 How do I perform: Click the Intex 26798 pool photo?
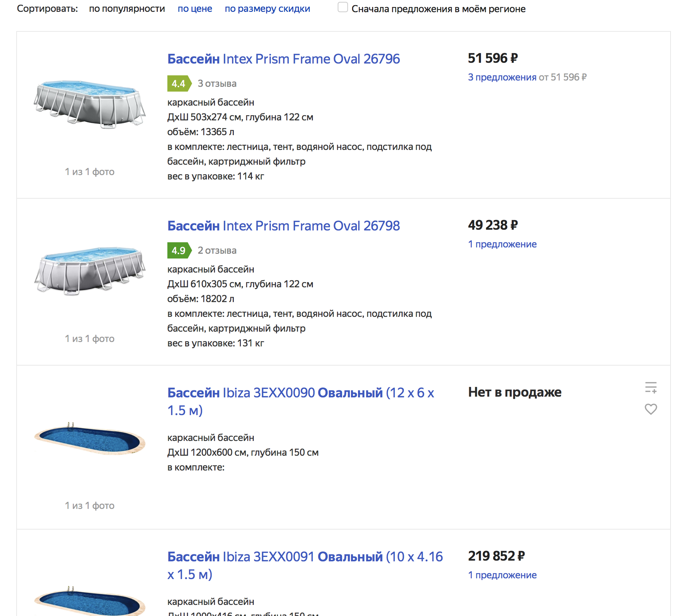(x=90, y=271)
